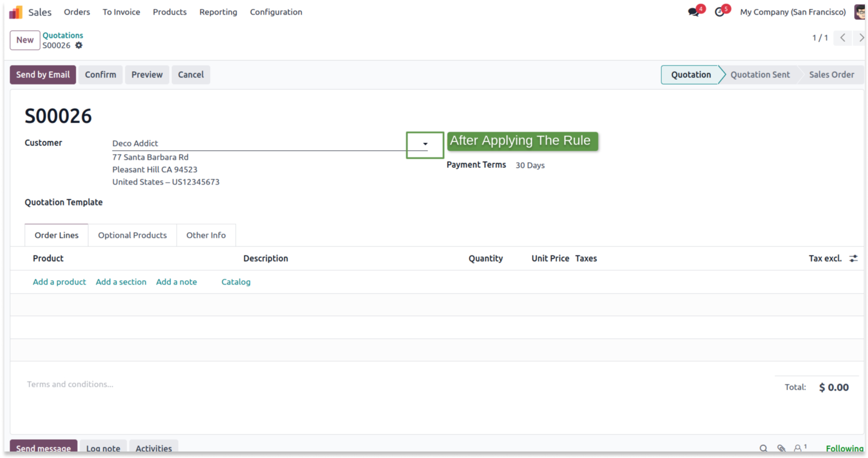
Task: Click the column settings adjust icon
Action: tap(854, 258)
